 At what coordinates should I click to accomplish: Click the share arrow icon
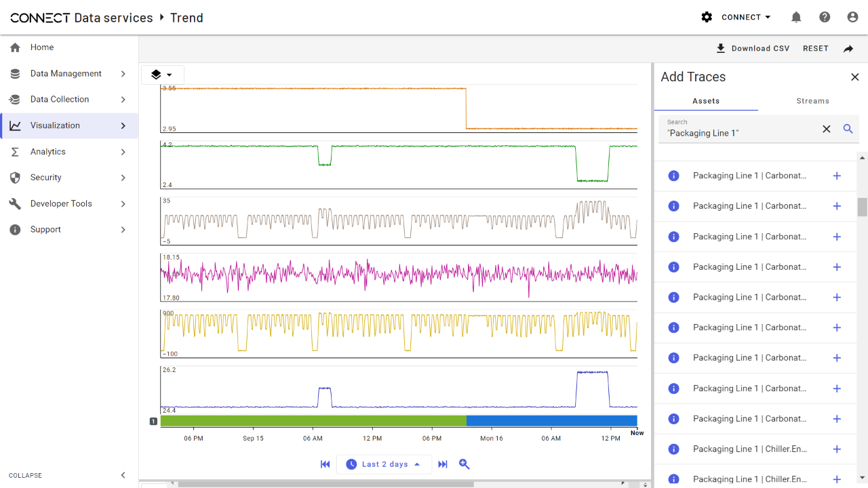(848, 49)
